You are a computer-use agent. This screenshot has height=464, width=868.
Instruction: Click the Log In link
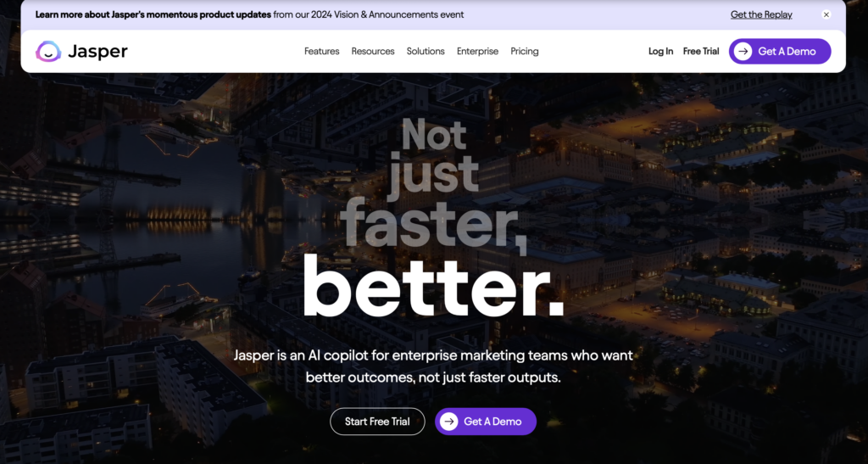pos(660,52)
